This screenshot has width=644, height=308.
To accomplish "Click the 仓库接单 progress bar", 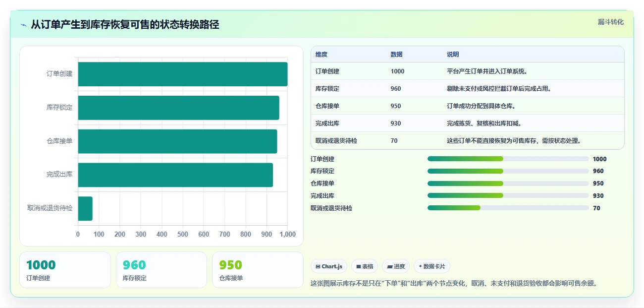I will [508, 183].
